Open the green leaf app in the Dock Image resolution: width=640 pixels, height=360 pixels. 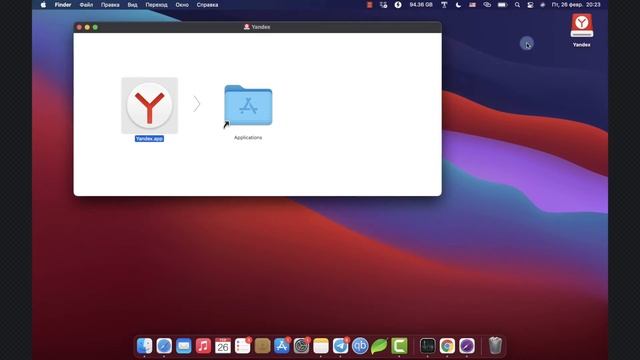click(379, 346)
